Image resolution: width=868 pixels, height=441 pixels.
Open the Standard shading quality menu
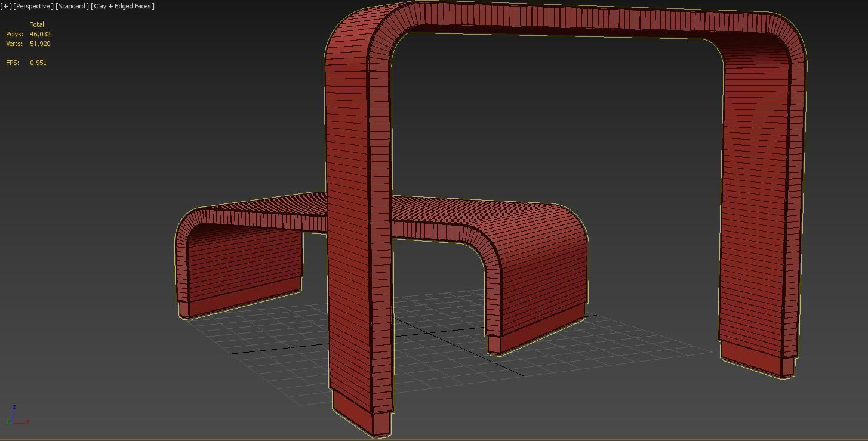tap(72, 6)
